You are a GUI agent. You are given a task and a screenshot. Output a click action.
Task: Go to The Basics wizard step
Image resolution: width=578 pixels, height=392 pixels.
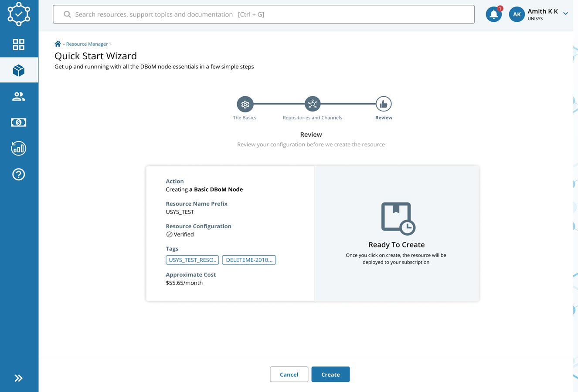[x=245, y=105]
